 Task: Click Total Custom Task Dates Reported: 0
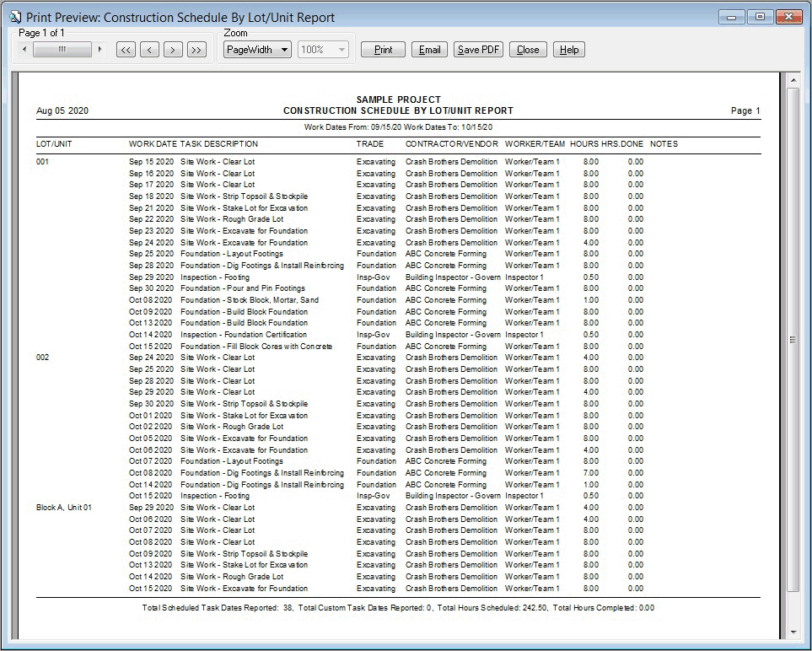click(366, 608)
